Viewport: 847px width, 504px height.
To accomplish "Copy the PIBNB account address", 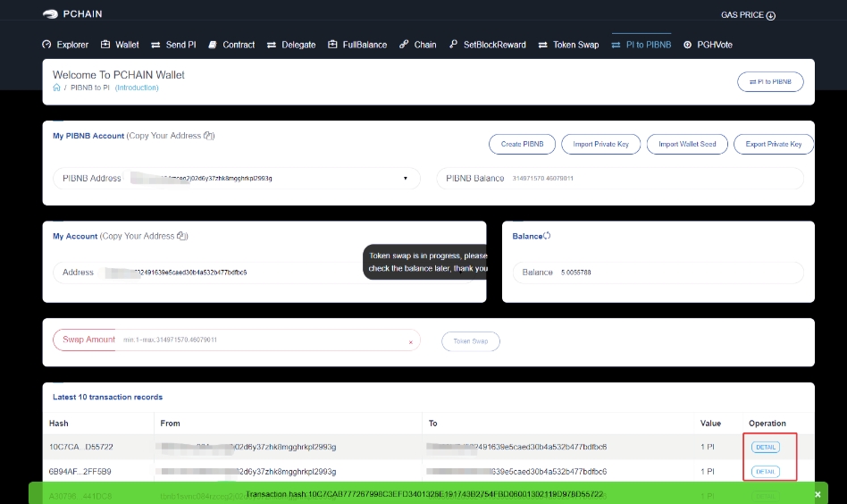I will pos(207,136).
